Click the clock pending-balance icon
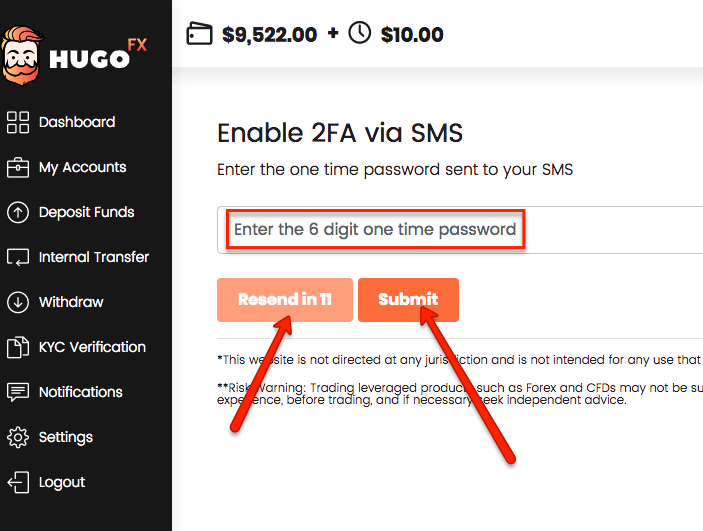The width and height of the screenshot is (703, 531). [360, 33]
